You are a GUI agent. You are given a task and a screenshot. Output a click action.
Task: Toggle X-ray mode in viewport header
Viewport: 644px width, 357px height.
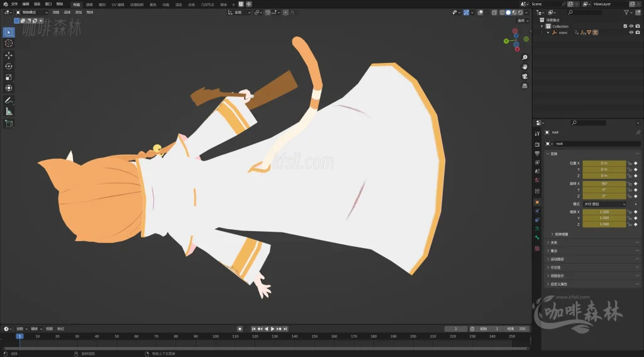click(494, 13)
